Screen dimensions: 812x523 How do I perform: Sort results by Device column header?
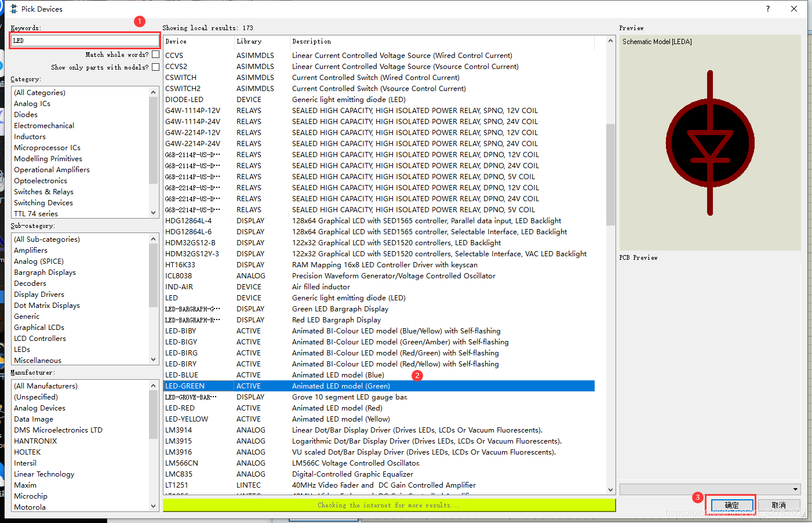(199, 42)
